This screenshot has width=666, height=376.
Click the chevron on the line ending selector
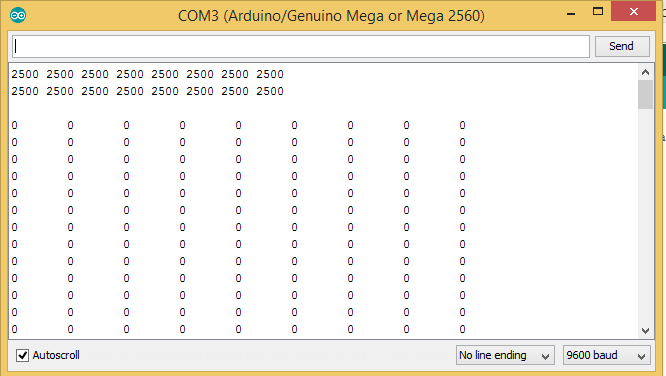tap(546, 356)
